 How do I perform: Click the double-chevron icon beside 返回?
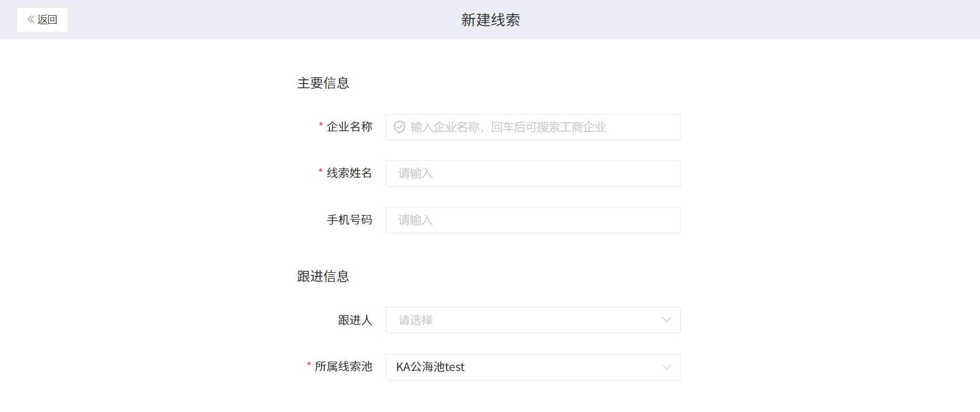[x=31, y=19]
